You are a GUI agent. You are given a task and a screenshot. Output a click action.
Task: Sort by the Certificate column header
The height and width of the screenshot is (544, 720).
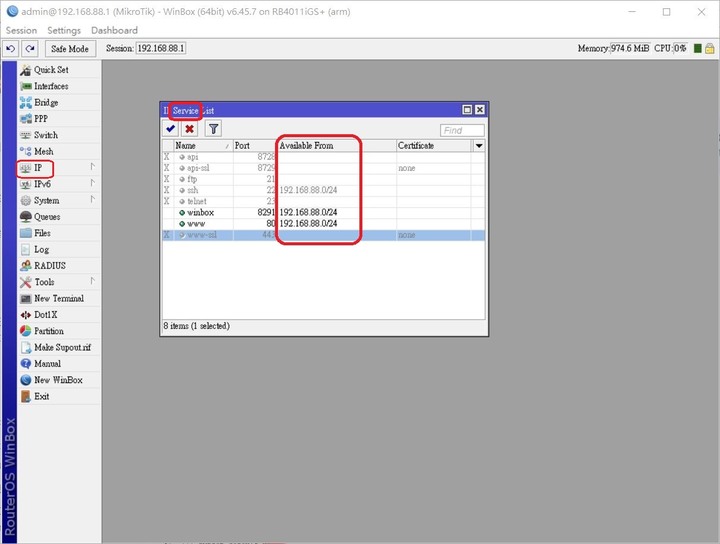click(433, 146)
